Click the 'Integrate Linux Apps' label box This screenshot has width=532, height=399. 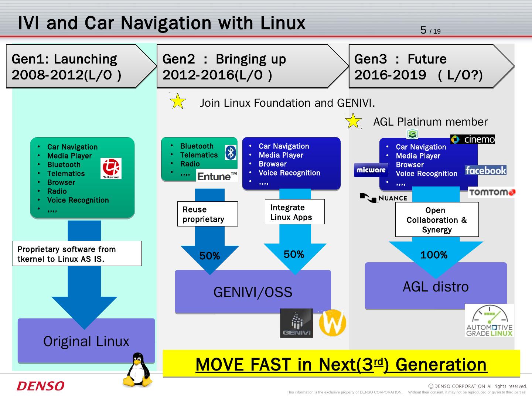tap(294, 212)
